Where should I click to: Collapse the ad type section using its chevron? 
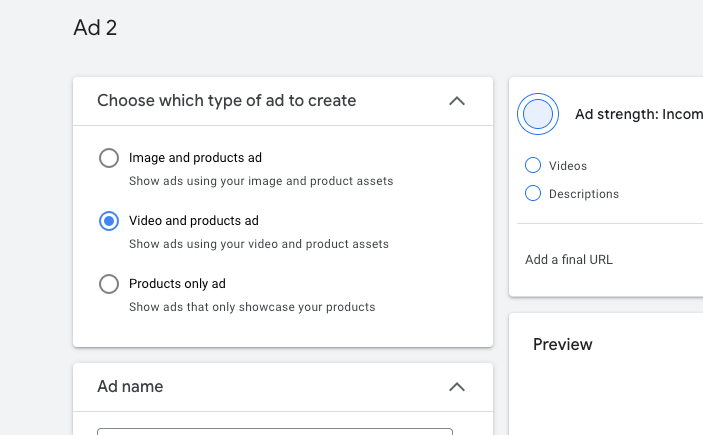[457, 101]
